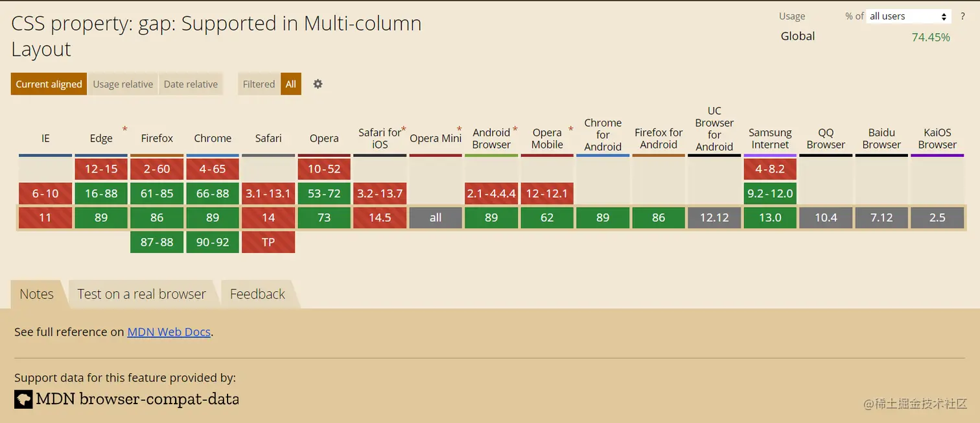Open the 'all users' usage dropdown
The width and height of the screenshot is (980, 423).
909,16
